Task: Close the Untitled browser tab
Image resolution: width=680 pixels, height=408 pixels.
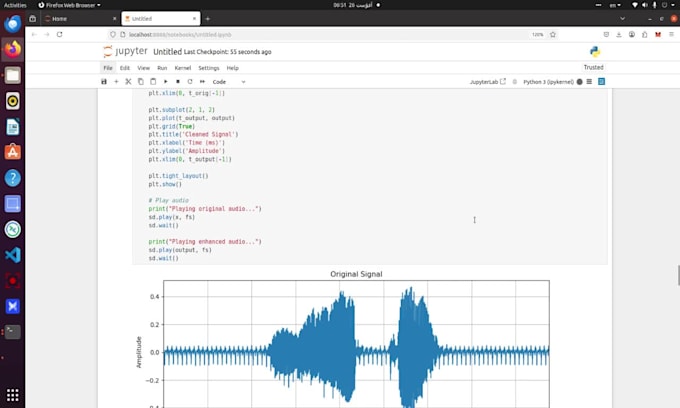Action: 194,19
